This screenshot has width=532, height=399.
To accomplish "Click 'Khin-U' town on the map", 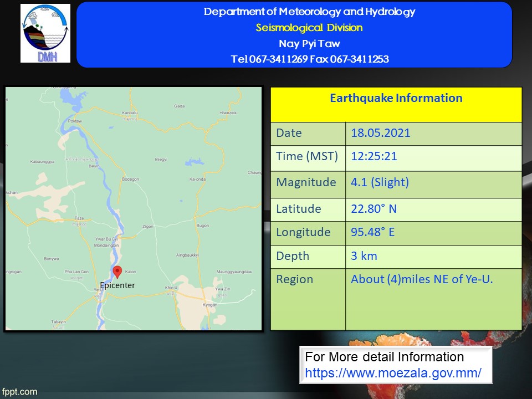I will point(171,288).
